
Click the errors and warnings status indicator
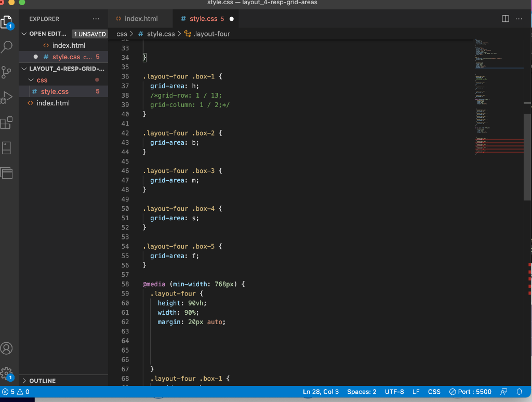point(16,392)
